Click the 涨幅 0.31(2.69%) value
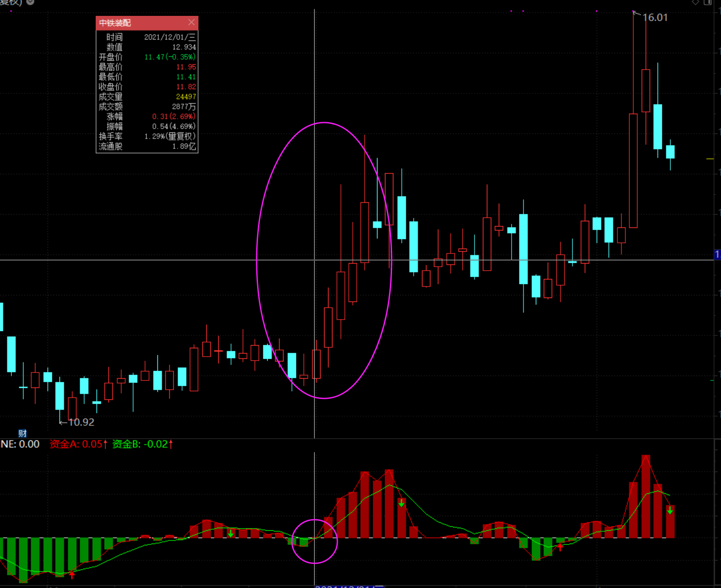 click(x=174, y=116)
